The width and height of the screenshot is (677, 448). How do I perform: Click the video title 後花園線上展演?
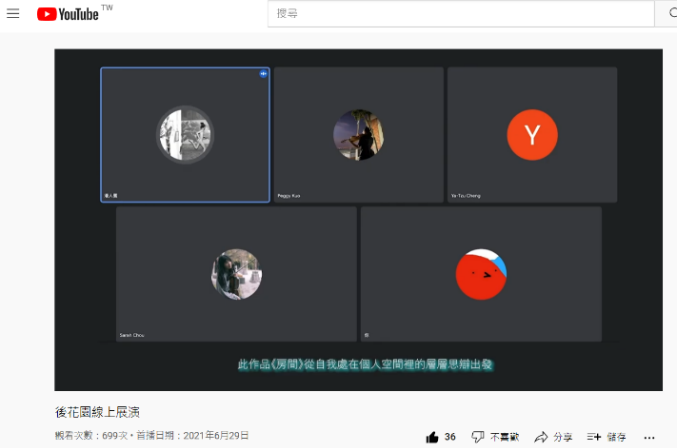(x=97, y=412)
